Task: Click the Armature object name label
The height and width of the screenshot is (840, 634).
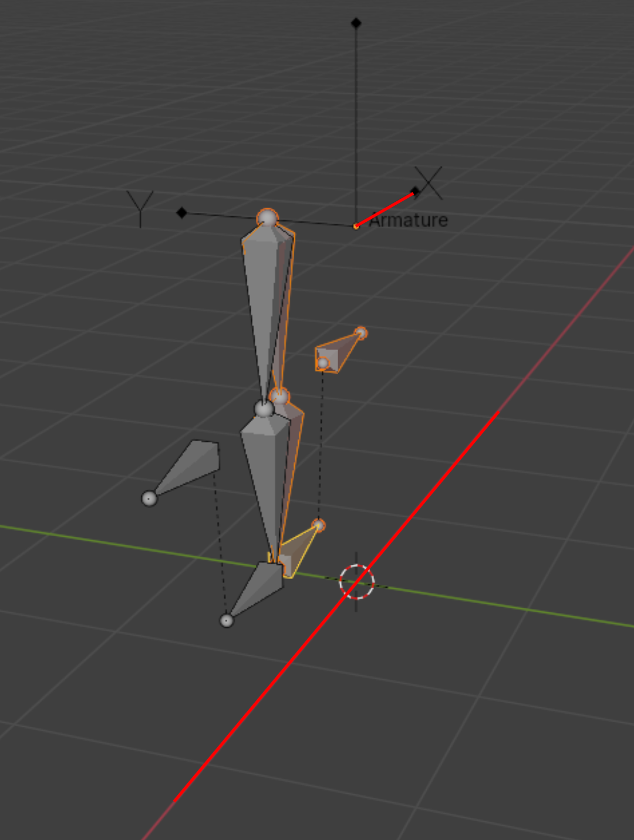Action: [409, 221]
